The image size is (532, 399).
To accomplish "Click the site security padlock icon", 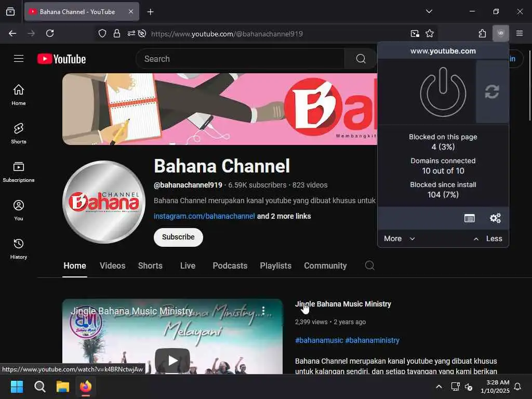I will (x=117, y=33).
